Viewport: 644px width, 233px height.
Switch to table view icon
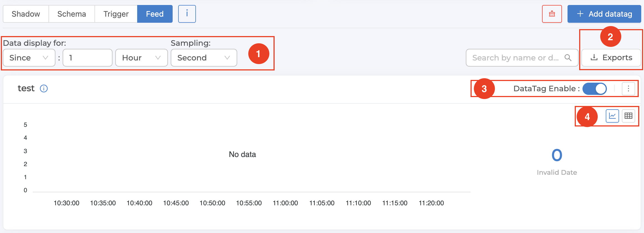[x=628, y=116]
